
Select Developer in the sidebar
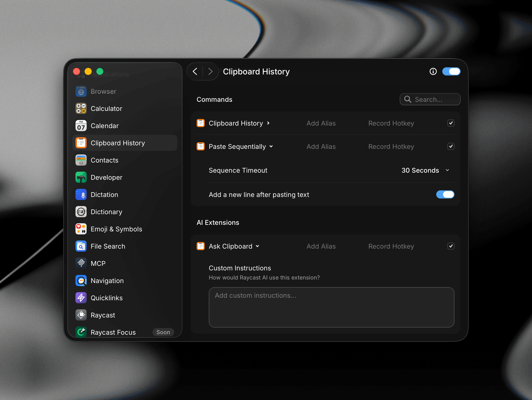click(x=125, y=177)
